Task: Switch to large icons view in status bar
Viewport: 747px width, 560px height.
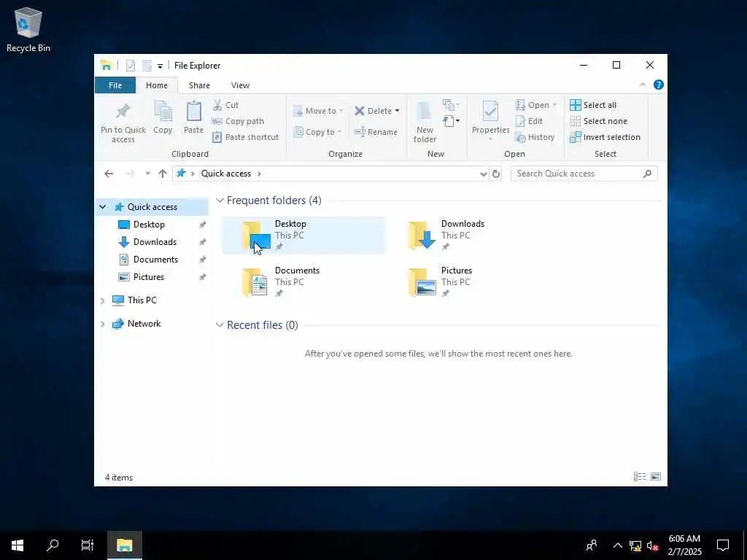Action: (x=656, y=477)
